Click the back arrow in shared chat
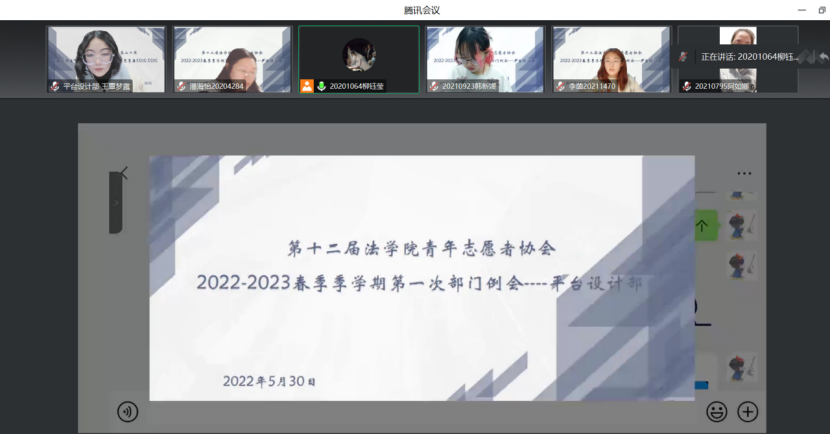The width and height of the screenshot is (830, 434). [123, 173]
